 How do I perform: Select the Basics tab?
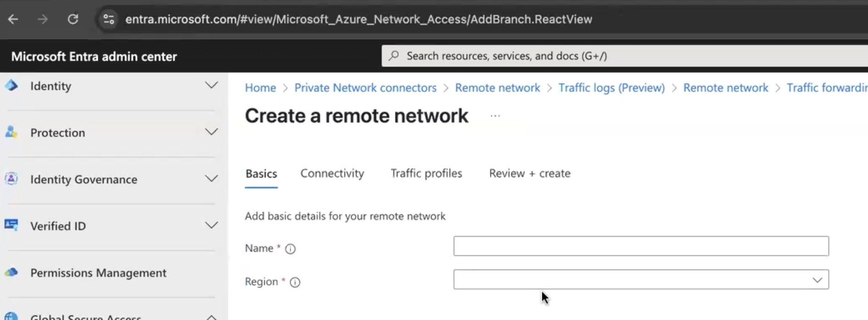[261, 174]
